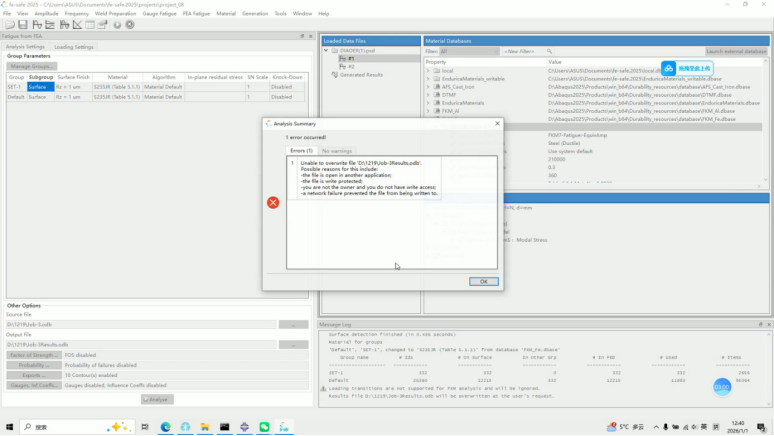
Task: Click OK in Analysis Summary dialog
Action: 483,281
